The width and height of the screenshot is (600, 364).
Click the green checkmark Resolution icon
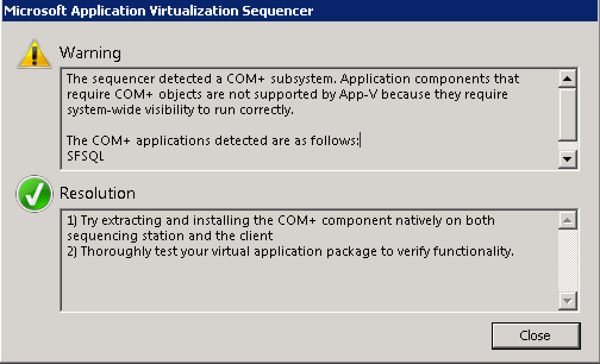coord(35,194)
